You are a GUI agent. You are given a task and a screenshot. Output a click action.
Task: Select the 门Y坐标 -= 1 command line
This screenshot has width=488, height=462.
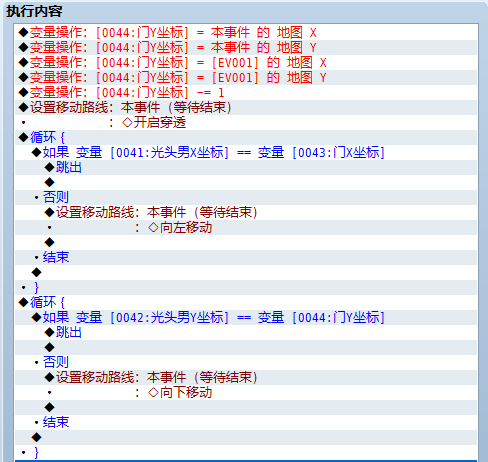[x=246, y=93]
